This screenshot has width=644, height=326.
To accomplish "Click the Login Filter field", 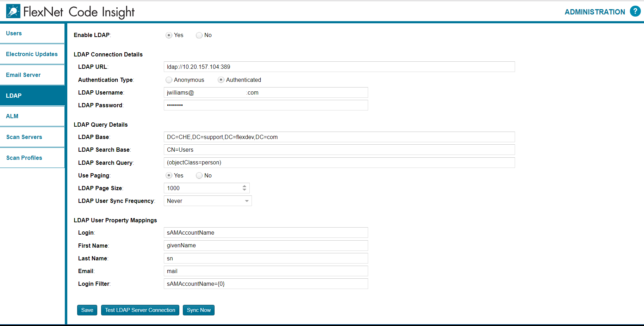I will pyautogui.click(x=266, y=284).
